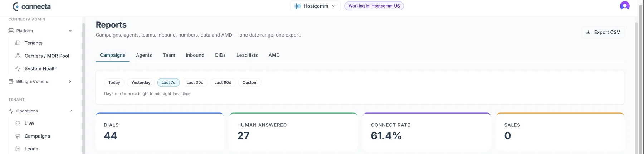The image size is (644, 154).
Task: Switch to the Campaigns tab
Action: [112, 55]
